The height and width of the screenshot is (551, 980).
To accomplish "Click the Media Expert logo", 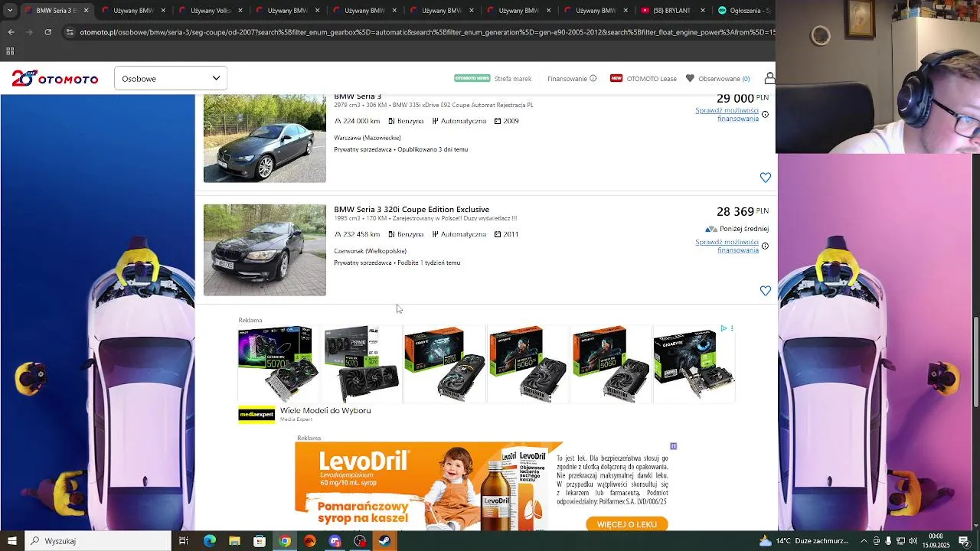I will (x=256, y=415).
